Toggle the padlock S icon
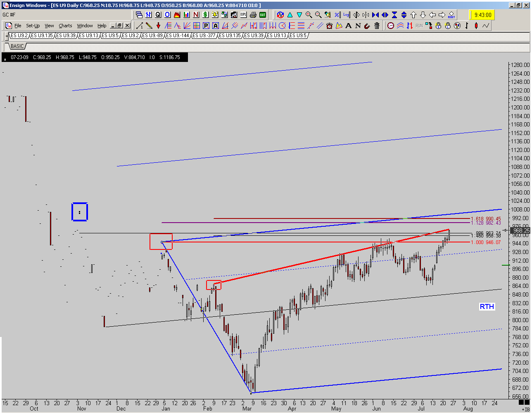Screen dimensions: 532x413 438,26
